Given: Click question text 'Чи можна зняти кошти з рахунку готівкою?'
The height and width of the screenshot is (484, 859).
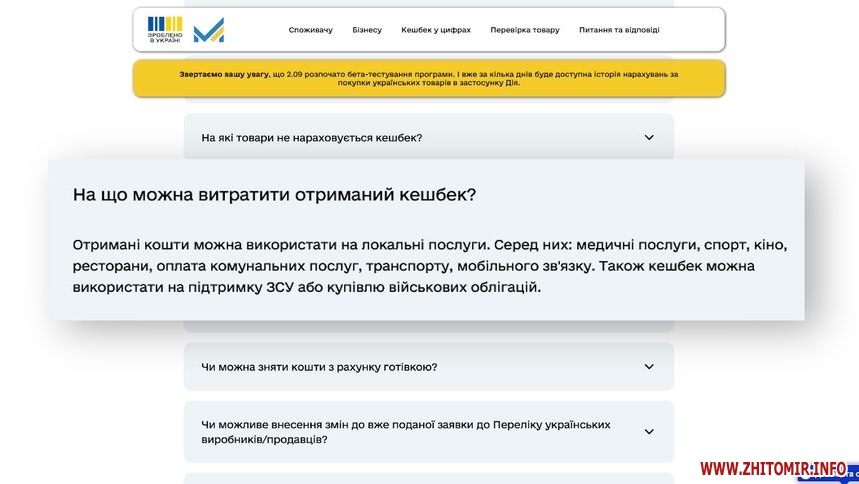Looking at the screenshot, I should point(319,367).
